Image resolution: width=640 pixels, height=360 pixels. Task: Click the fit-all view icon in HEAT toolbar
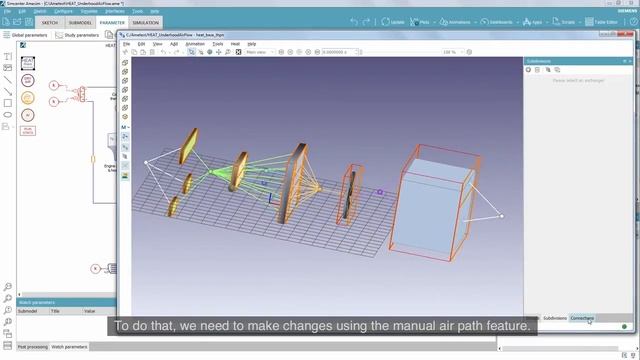(x=238, y=52)
